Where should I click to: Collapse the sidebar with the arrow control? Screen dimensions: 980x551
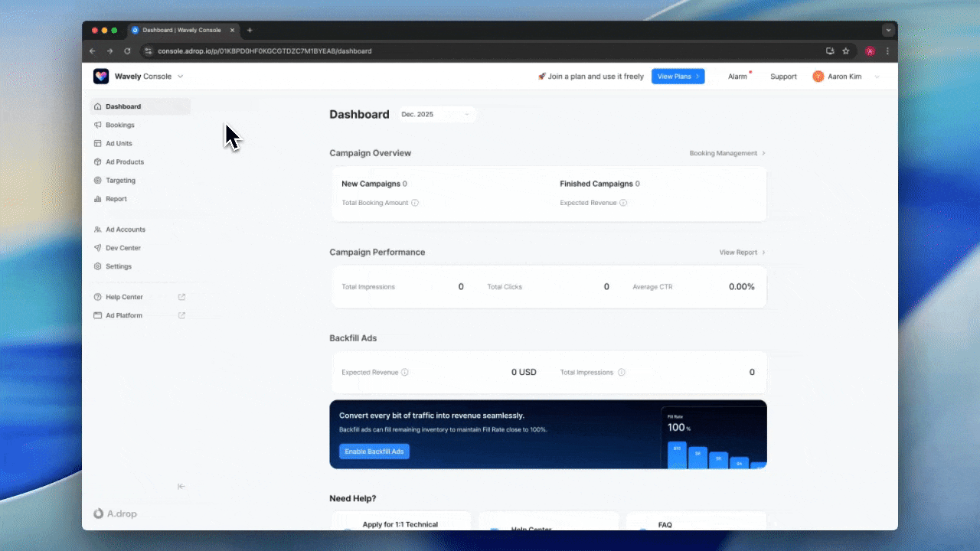point(181,486)
